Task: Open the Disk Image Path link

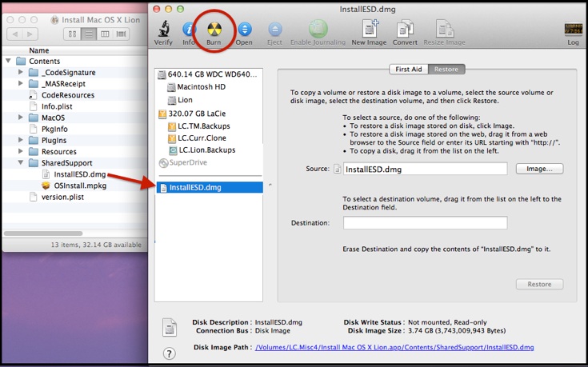Action: [x=394, y=348]
